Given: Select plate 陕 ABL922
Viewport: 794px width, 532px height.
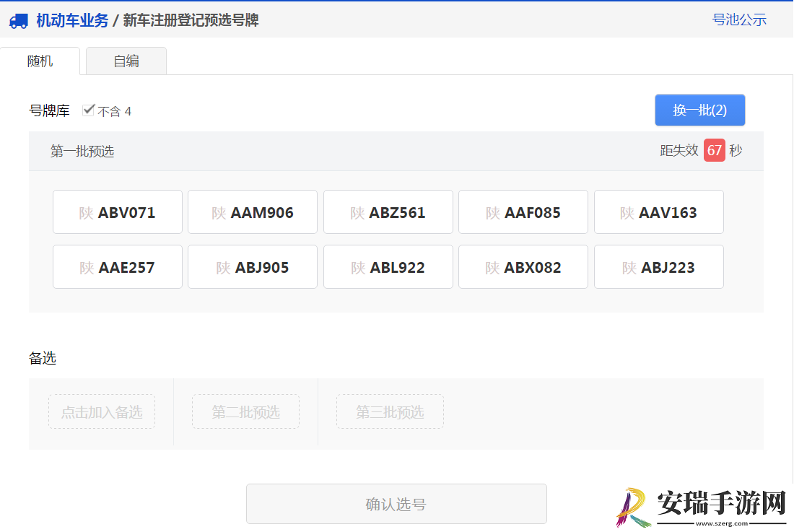Looking at the screenshot, I should click(388, 267).
